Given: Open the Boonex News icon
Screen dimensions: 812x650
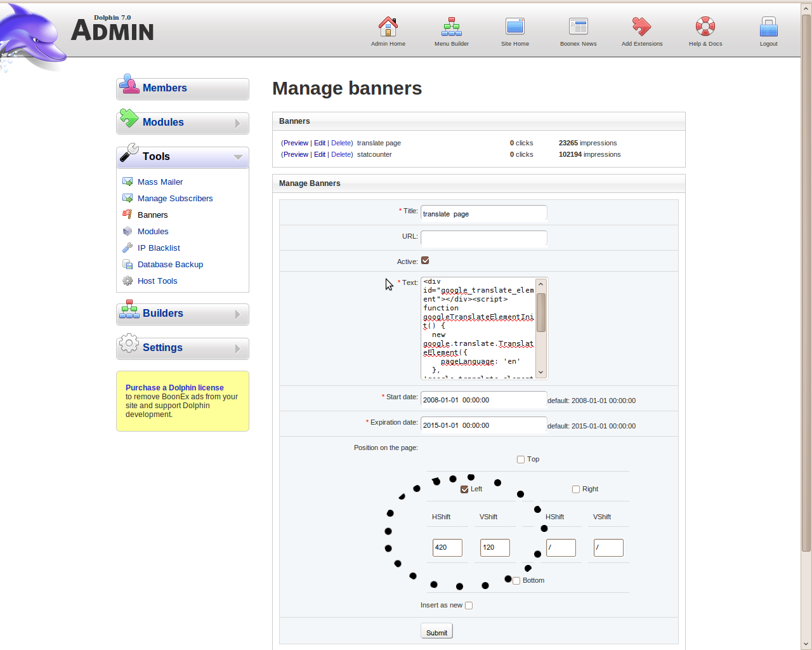Looking at the screenshot, I should tap(578, 27).
